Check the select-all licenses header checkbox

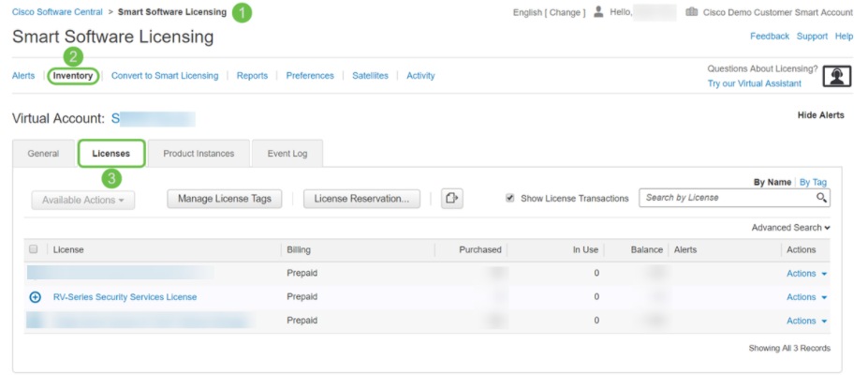tap(34, 249)
